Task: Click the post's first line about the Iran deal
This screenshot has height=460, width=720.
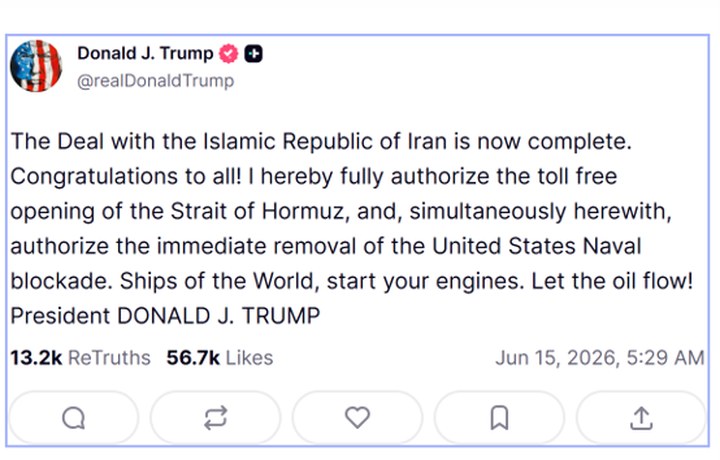Action: (x=321, y=141)
